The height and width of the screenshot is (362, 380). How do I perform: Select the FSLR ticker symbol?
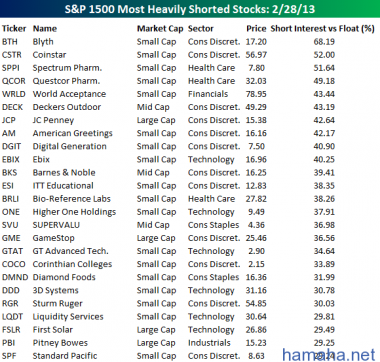click(11, 330)
